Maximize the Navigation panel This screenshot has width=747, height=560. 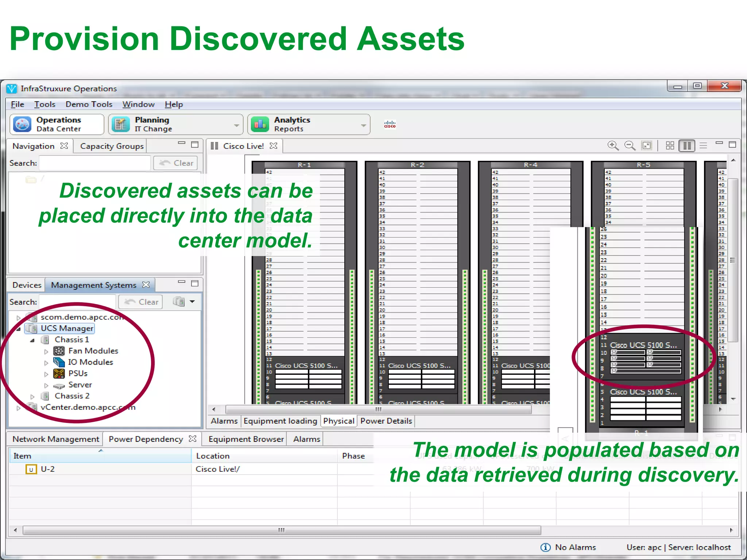(195, 144)
